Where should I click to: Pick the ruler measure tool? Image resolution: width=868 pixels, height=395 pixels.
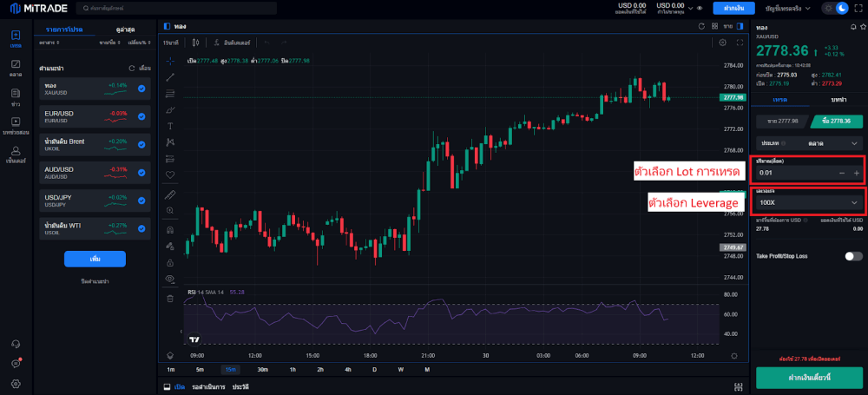pyautogui.click(x=170, y=194)
